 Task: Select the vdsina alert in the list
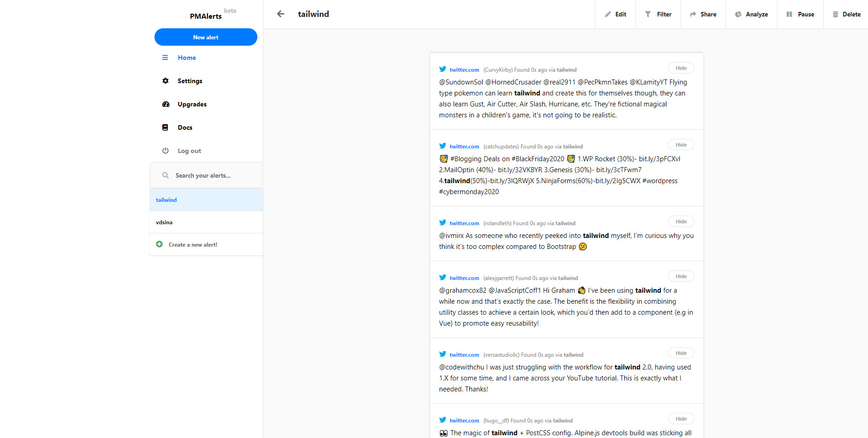[x=206, y=222]
